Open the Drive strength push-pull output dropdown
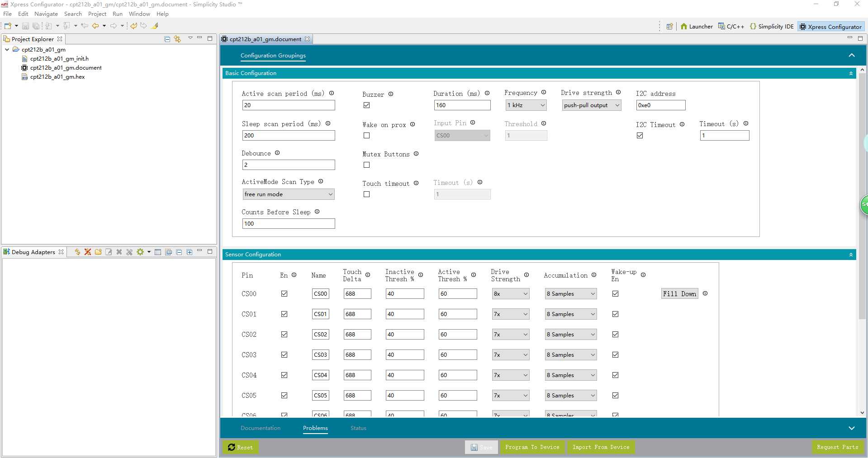868x458 pixels. pos(592,105)
